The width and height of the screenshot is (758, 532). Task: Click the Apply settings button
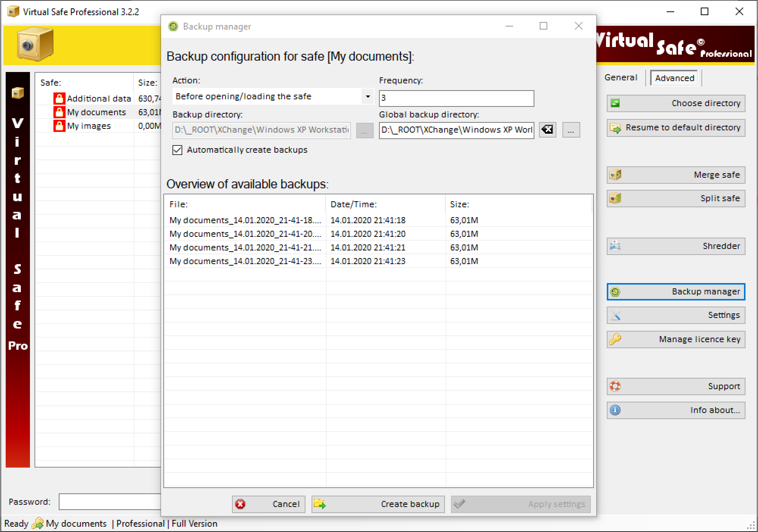(x=521, y=504)
